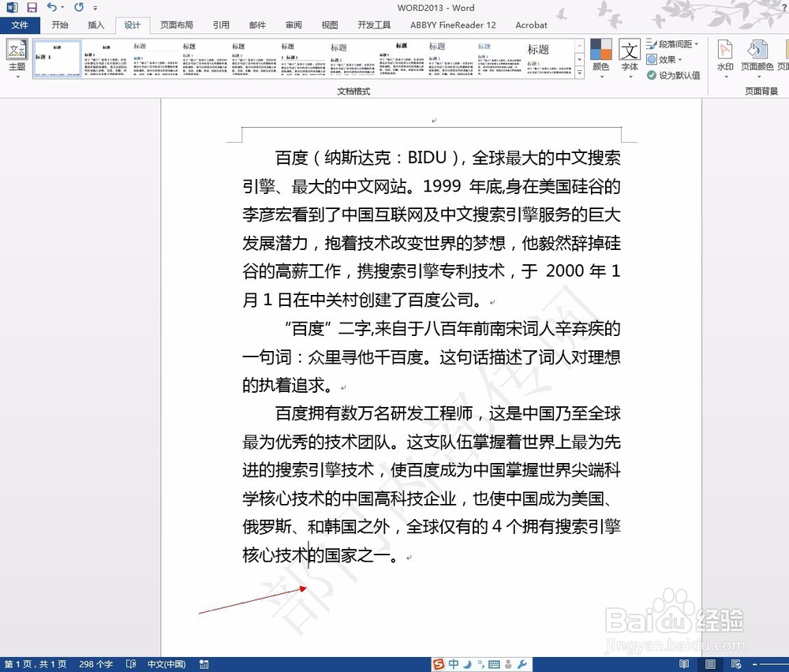Switch to Read Mode view icon
The height and width of the screenshot is (672, 789).
click(x=684, y=664)
